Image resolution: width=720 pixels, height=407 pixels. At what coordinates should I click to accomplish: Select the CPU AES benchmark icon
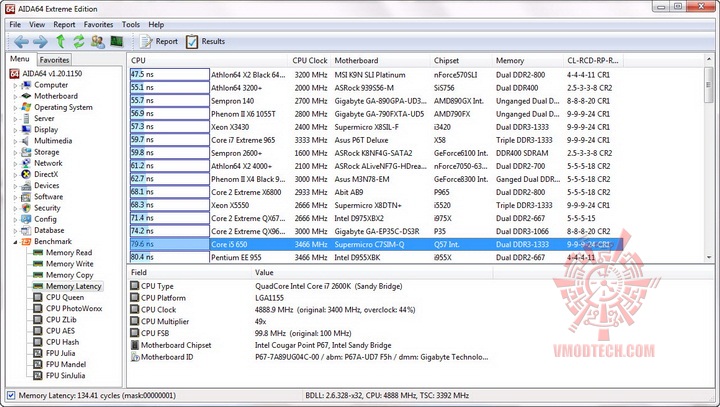pos(38,331)
